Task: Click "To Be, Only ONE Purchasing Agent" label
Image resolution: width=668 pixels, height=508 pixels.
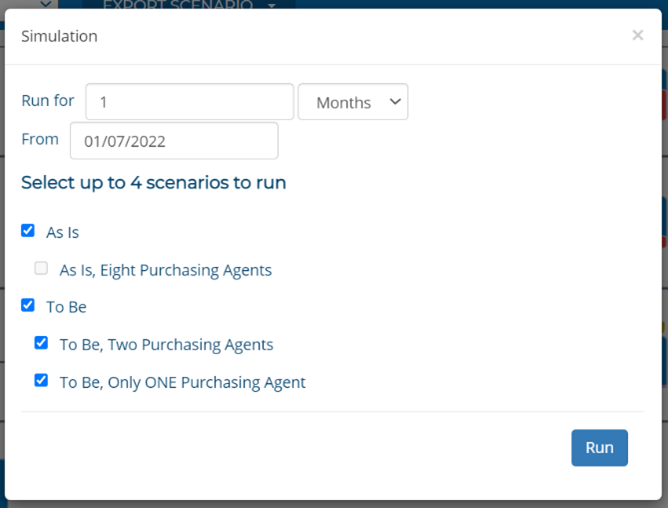Action: click(x=182, y=382)
